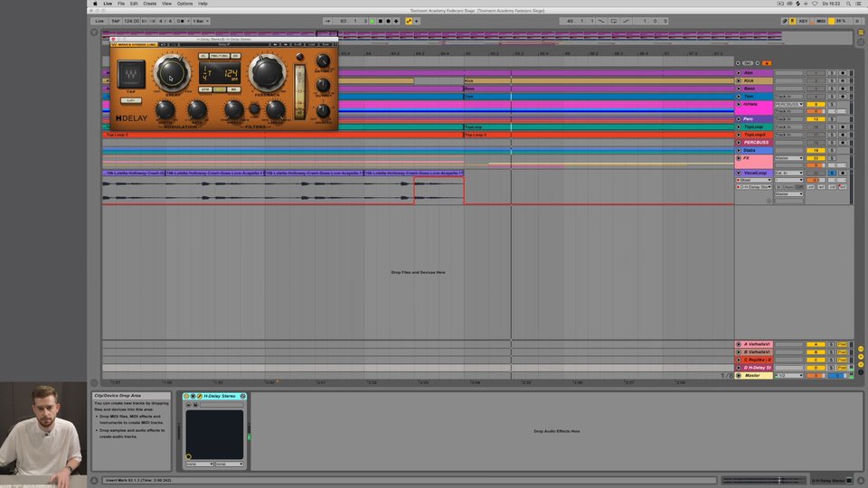The height and width of the screenshot is (488, 868).
Task: Click the orange back-to-arrangement button
Action: point(767,63)
